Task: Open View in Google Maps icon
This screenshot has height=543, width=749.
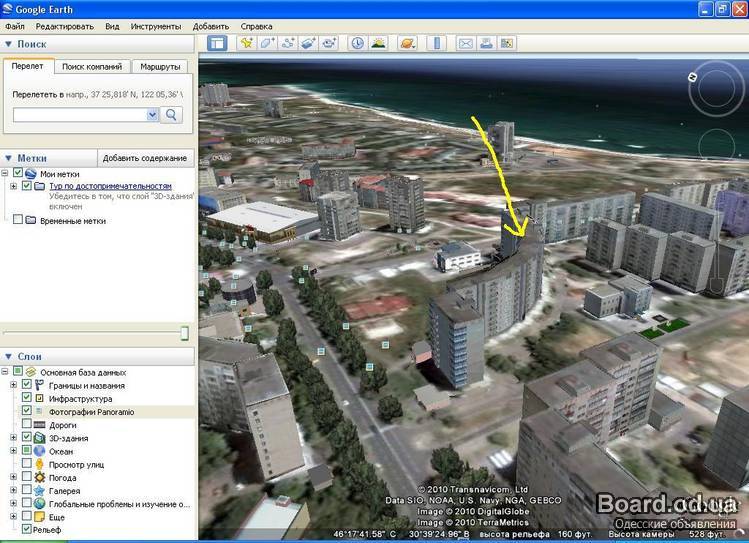Action: [506, 43]
